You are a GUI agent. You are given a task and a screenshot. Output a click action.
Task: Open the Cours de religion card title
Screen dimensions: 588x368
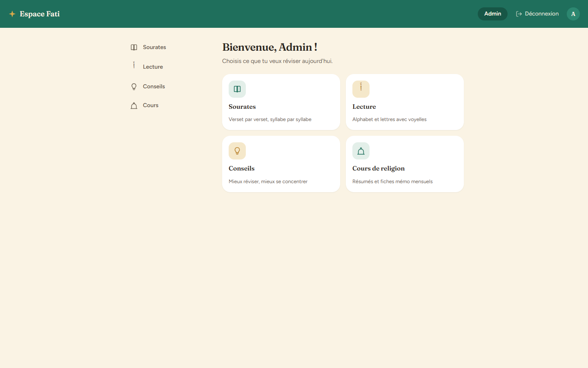[x=379, y=168]
